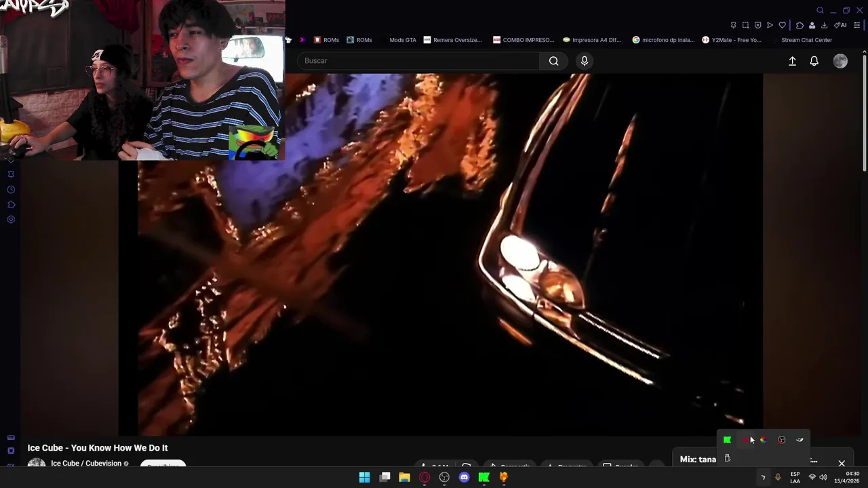Click the microphone tray icon
This screenshot has height=488, width=868.
click(778, 478)
